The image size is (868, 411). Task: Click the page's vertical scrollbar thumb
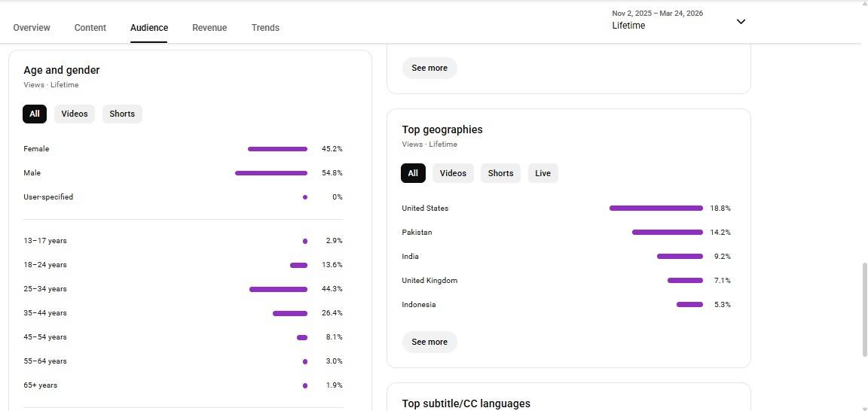click(864, 309)
